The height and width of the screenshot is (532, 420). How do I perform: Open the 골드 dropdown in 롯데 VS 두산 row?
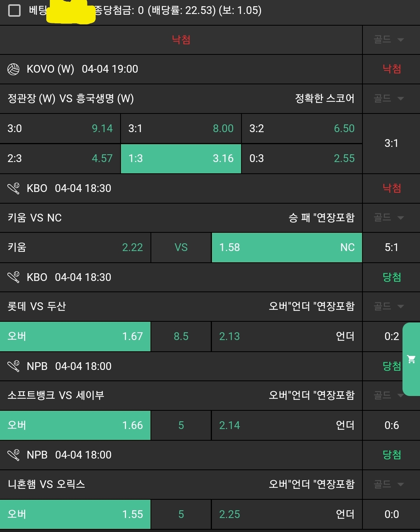click(389, 307)
